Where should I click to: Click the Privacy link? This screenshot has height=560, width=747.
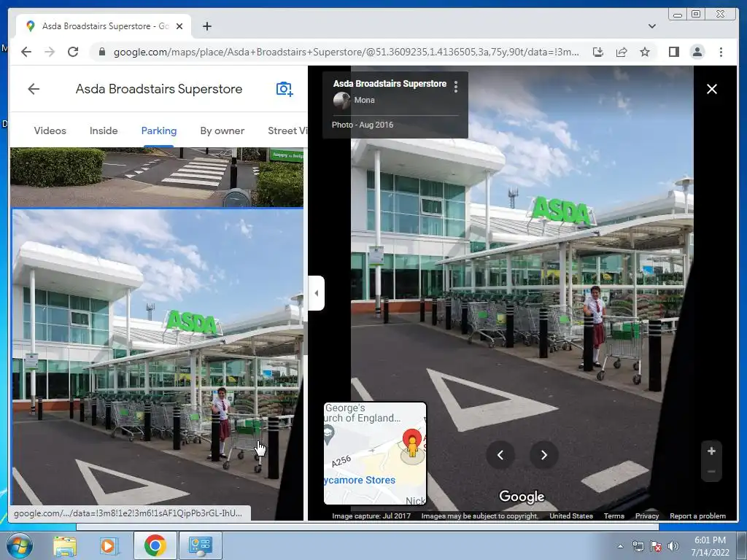(x=647, y=516)
